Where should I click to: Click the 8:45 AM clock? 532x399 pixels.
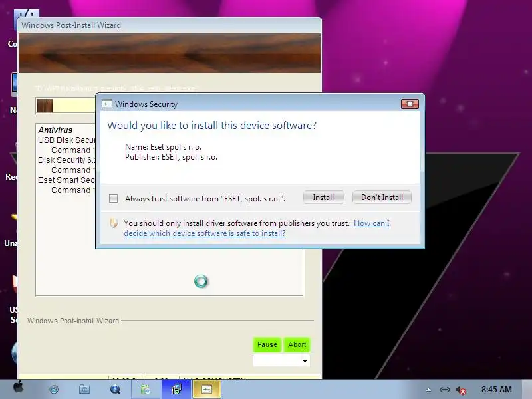point(497,390)
